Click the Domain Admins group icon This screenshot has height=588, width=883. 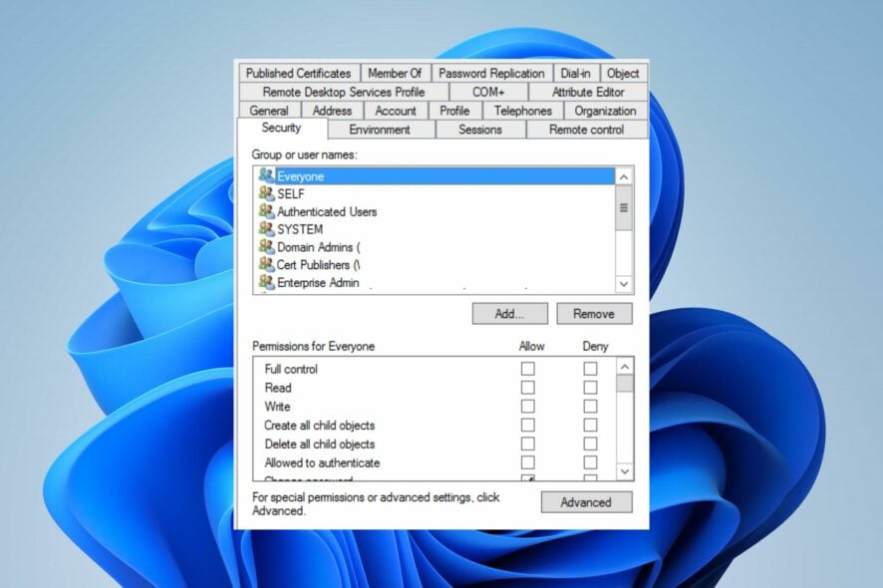[x=266, y=247]
